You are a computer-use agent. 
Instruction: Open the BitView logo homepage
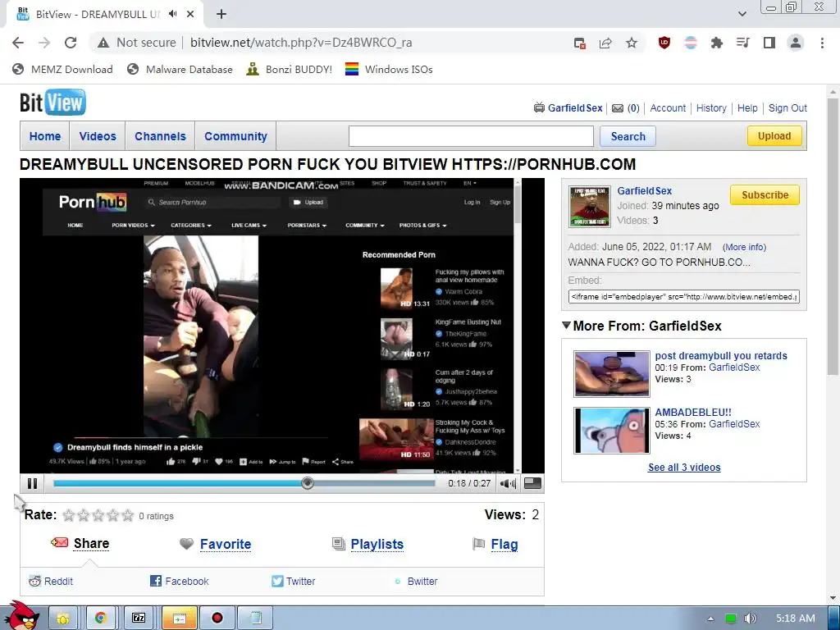(x=52, y=103)
